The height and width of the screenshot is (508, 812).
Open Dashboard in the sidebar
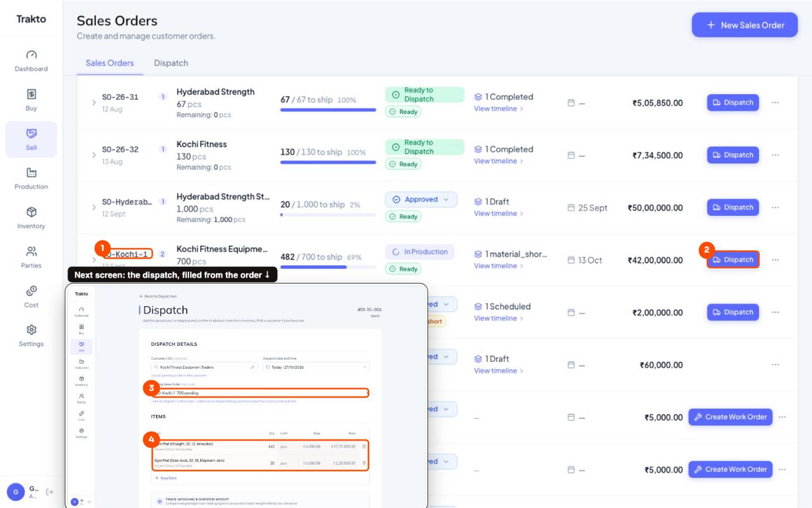pyautogui.click(x=31, y=61)
